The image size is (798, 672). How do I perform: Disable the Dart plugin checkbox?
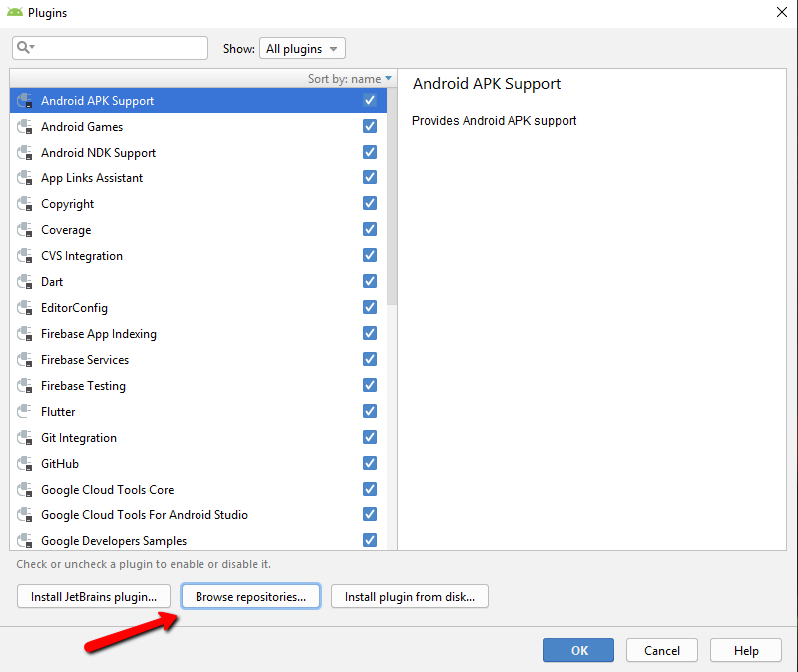click(370, 281)
